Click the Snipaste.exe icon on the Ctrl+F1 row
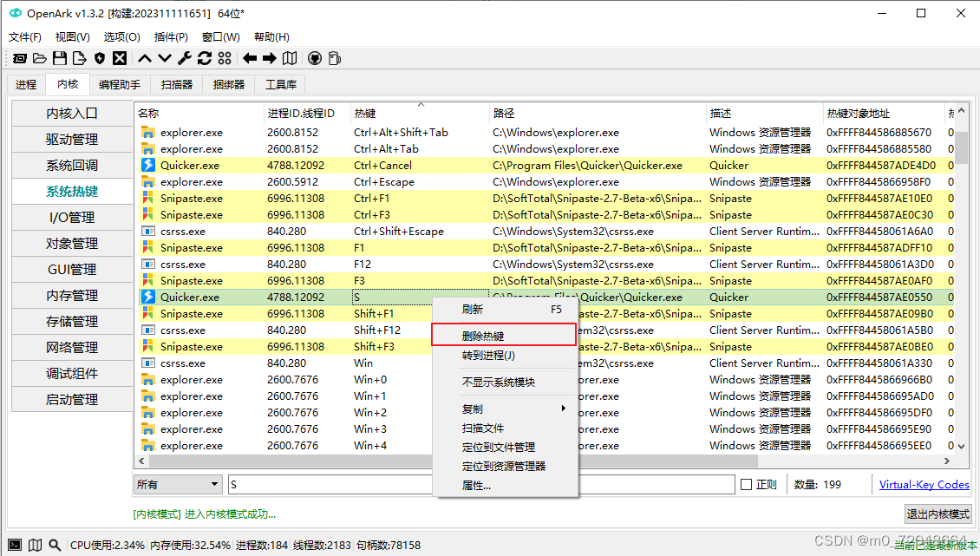The image size is (980, 556). click(x=148, y=199)
